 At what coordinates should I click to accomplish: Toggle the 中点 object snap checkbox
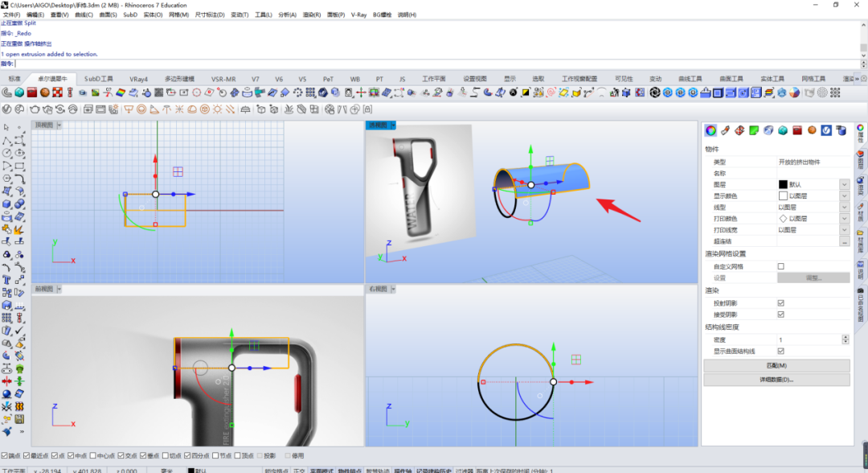pyautogui.click(x=71, y=456)
